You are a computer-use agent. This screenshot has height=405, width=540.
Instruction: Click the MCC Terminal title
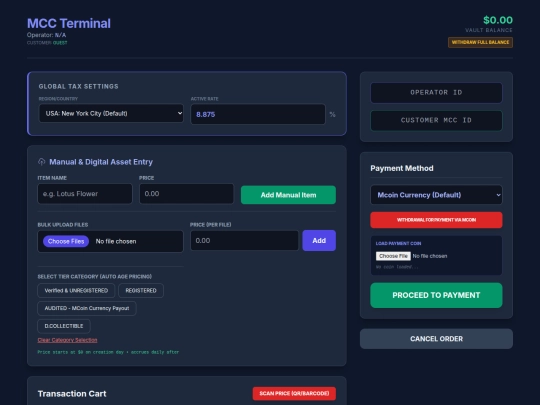[x=69, y=23]
